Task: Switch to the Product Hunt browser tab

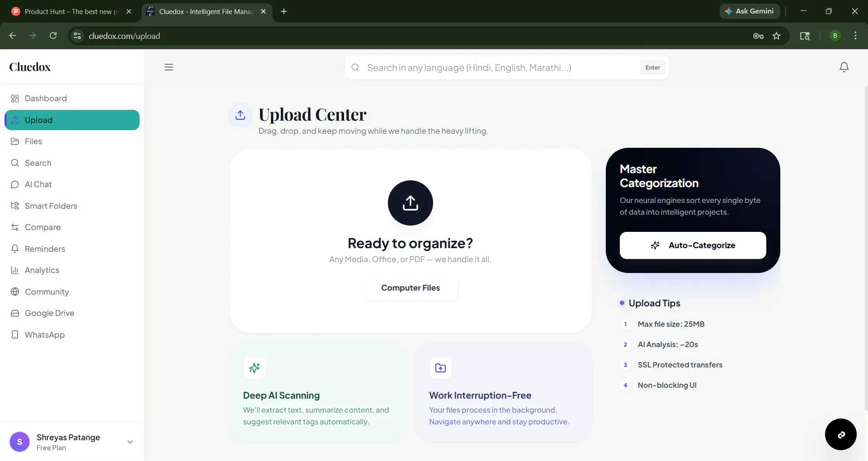Action: coord(71,12)
